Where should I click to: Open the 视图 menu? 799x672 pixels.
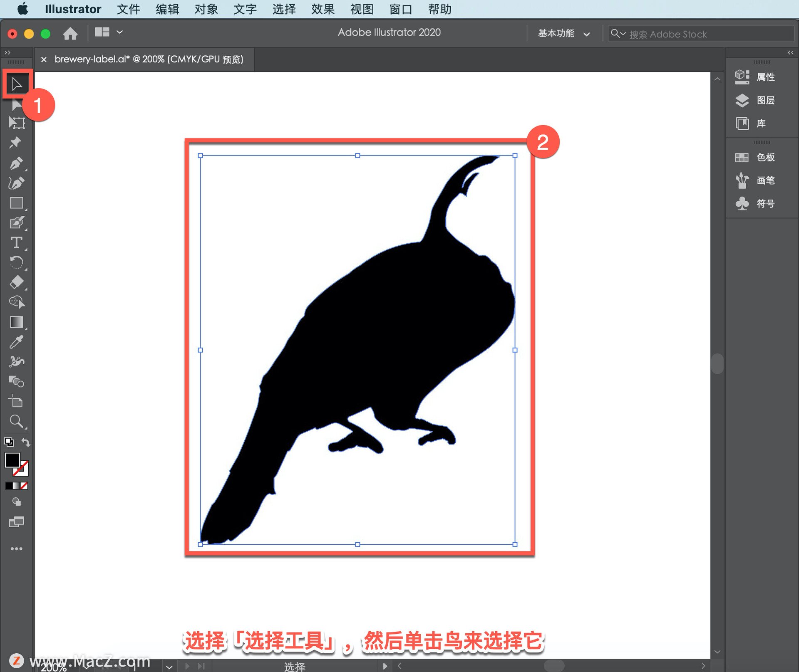[x=362, y=9]
